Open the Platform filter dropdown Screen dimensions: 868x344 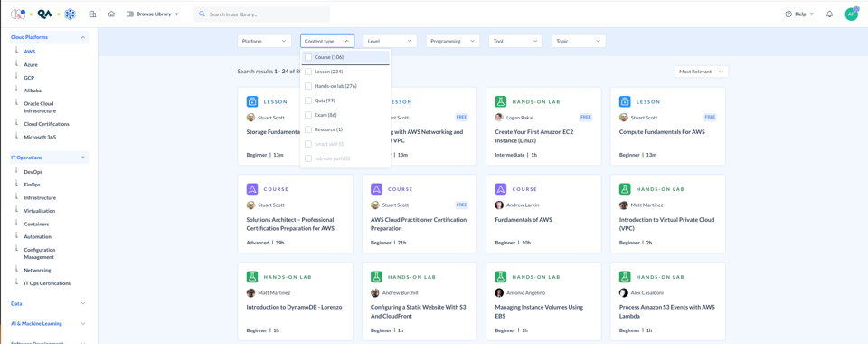tap(265, 41)
